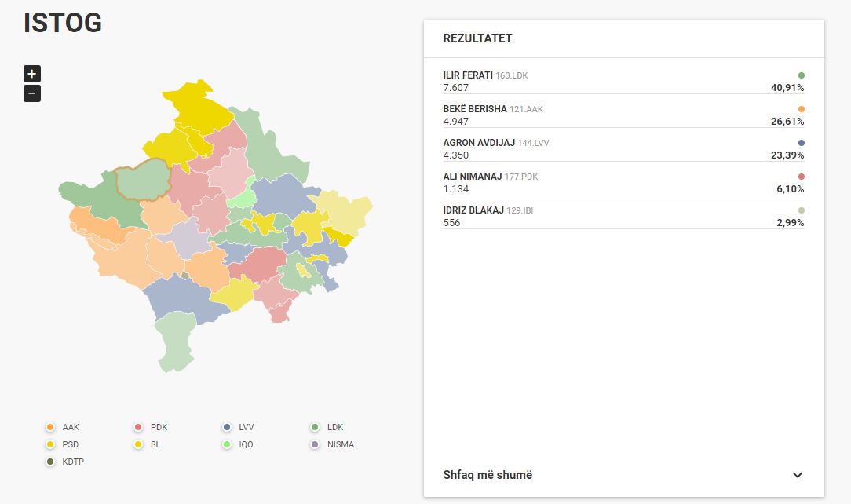The image size is (851, 504).
Task: Click the KDTP legend label
Action: pos(73,462)
